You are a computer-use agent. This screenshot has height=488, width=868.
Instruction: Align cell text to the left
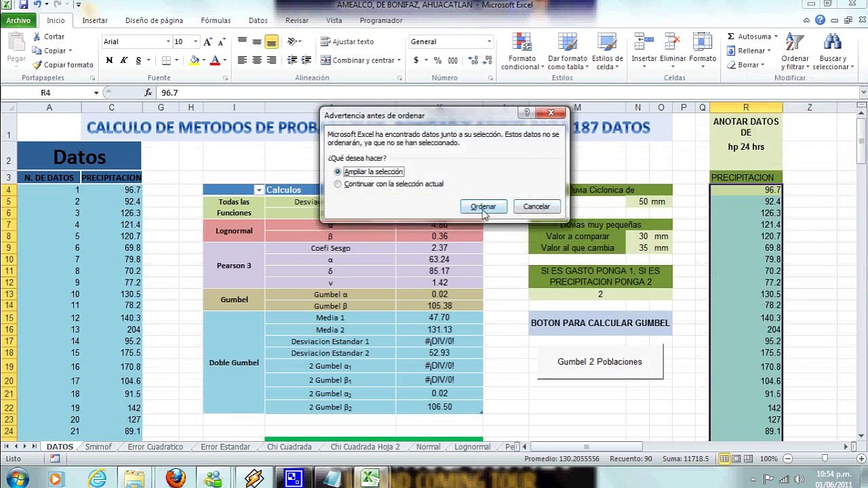[242, 60]
